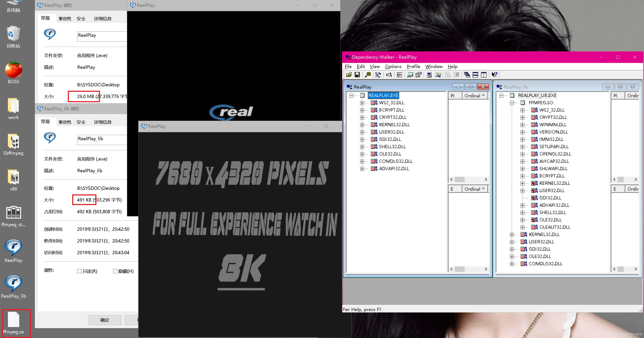Expand the WS2_32.DLL node under REALPLAY.EXE
This screenshot has width=644, height=338.
pyautogui.click(x=362, y=103)
